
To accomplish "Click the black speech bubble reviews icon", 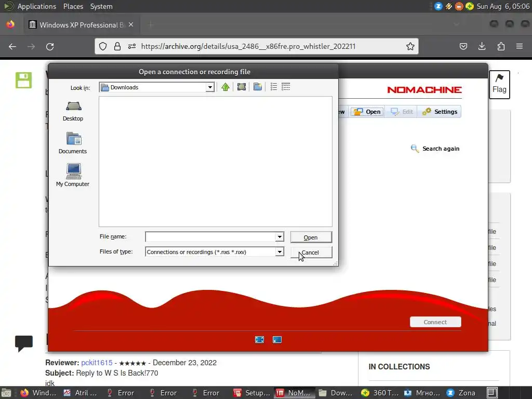I will click(x=24, y=343).
